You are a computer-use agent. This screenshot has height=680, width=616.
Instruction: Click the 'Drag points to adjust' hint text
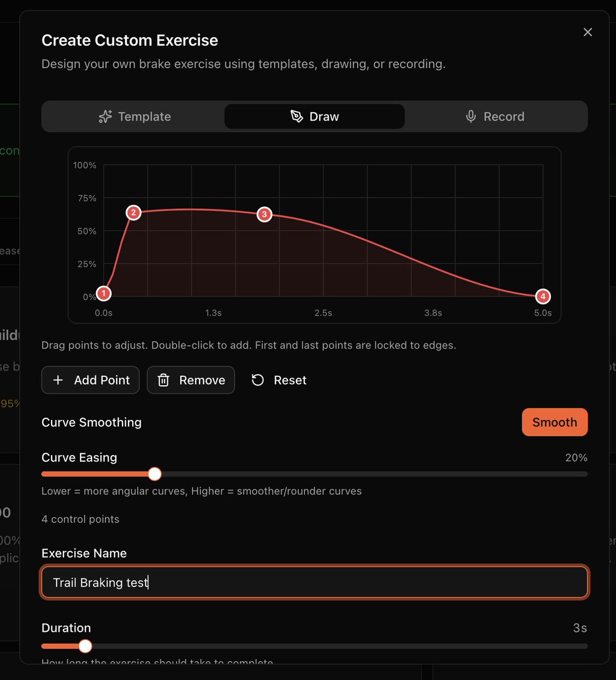(x=249, y=345)
